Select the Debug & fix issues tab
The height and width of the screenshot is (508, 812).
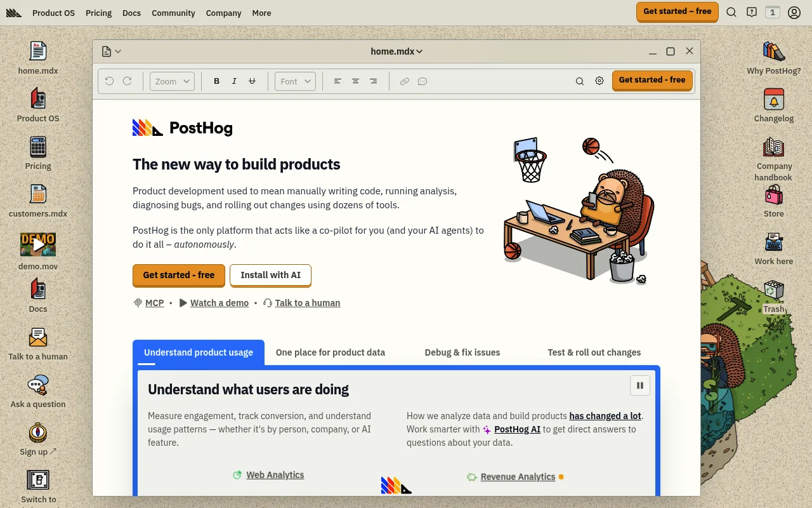coord(462,352)
